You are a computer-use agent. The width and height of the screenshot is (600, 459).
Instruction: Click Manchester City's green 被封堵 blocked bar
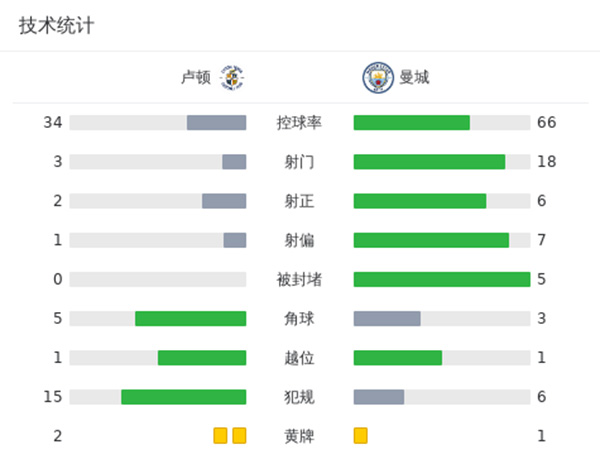pos(441,279)
